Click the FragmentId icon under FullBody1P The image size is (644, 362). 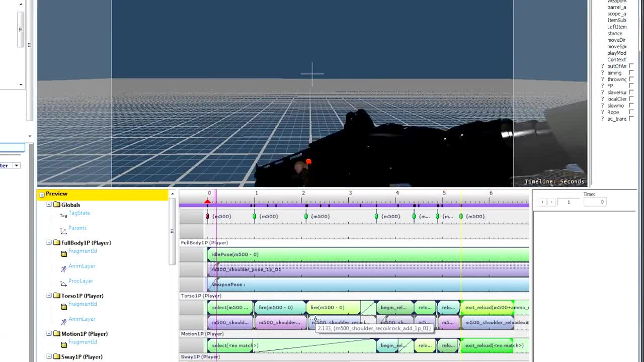63,253
